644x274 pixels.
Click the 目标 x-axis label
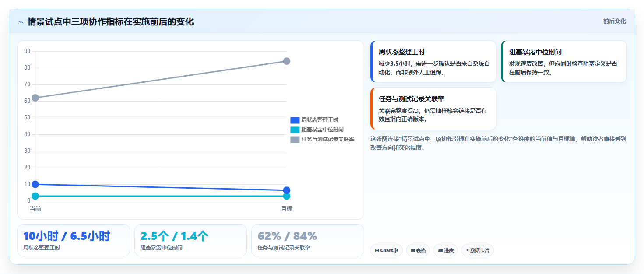287,209
